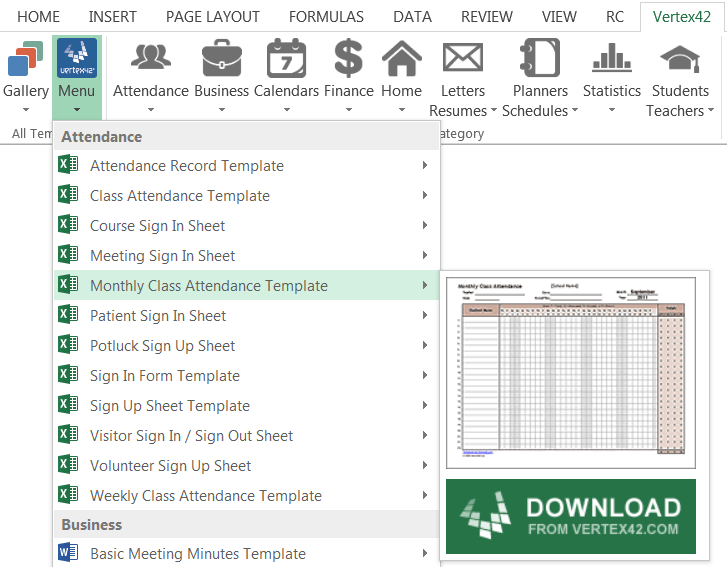Click Excel icon beside Sign In Form Template

68,375
